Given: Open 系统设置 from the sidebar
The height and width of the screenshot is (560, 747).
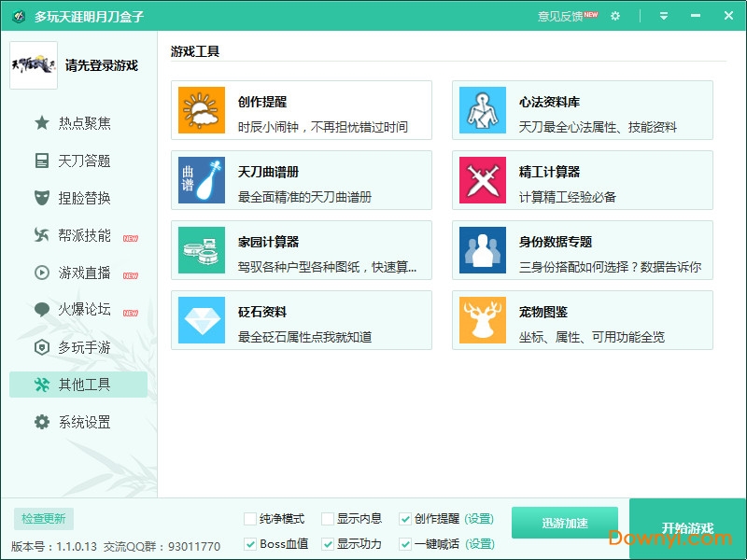Looking at the screenshot, I should [x=83, y=422].
